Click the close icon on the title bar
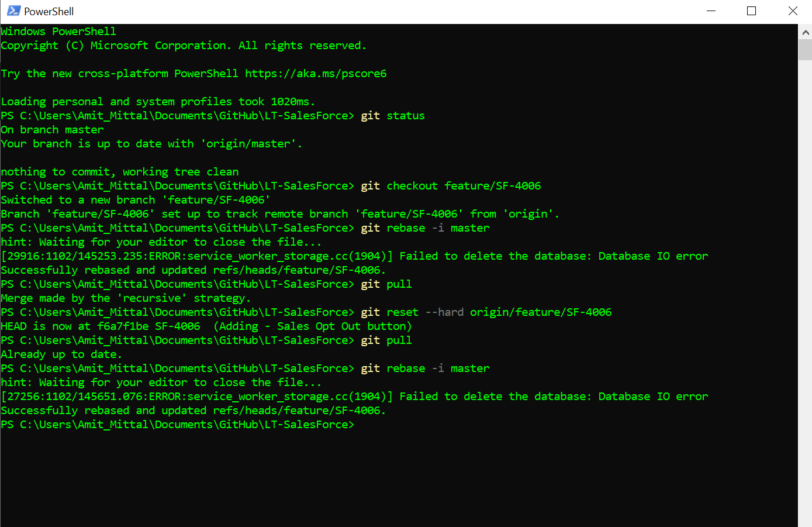 [x=793, y=11]
